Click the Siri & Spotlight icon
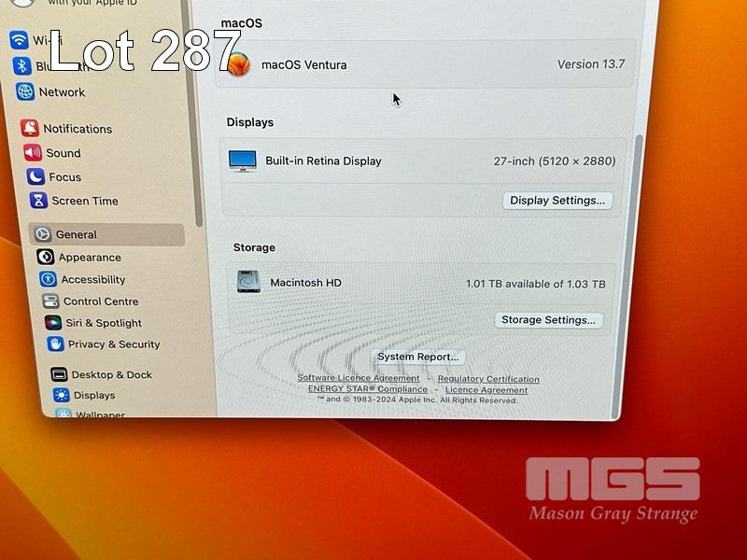The height and width of the screenshot is (560, 747). [x=52, y=323]
